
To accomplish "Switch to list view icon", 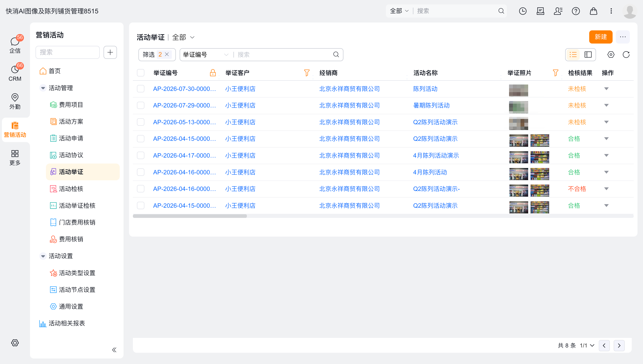I will coord(573,55).
